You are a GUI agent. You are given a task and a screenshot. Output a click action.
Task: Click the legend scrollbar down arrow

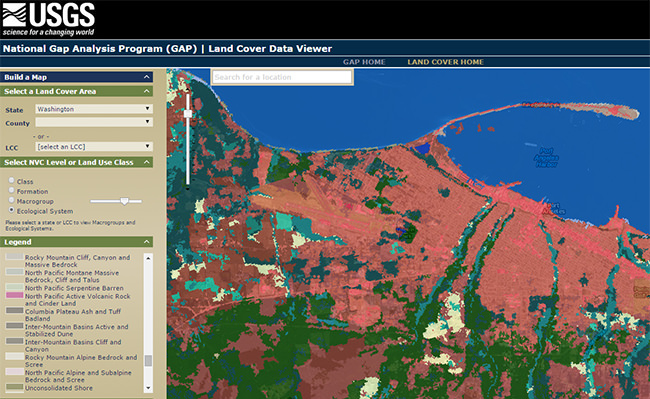pyautogui.click(x=148, y=388)
